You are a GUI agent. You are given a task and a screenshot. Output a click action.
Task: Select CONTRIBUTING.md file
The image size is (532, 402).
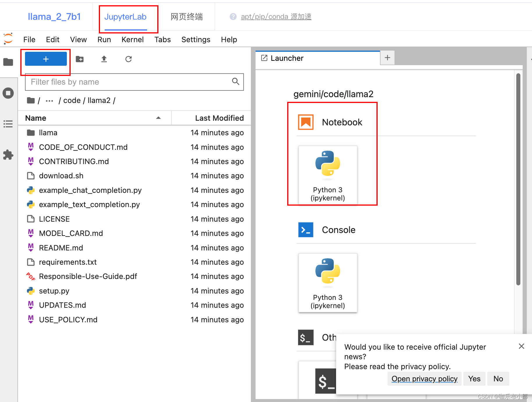[134, 161]
